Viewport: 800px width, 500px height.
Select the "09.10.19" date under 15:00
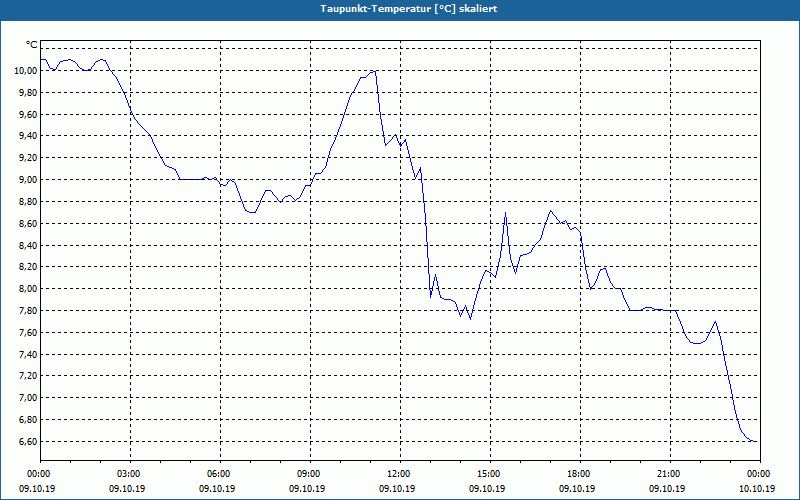(x=487, y=488)
